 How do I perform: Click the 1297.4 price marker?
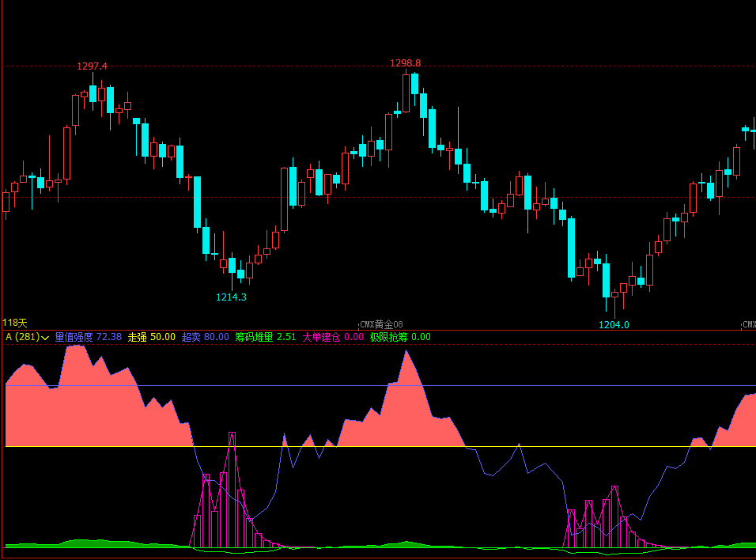pos(92,66)
